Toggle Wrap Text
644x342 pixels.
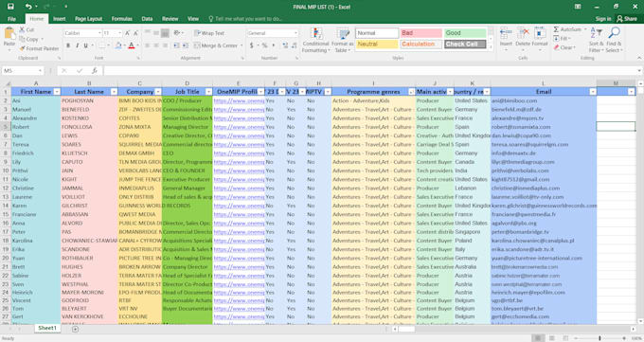(209, 33)
